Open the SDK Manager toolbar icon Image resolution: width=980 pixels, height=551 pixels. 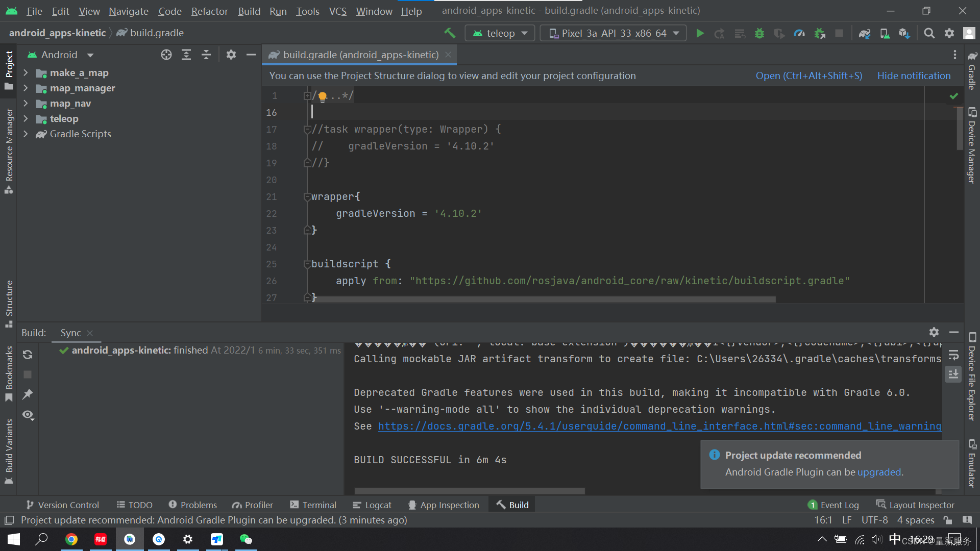pyautogui.click(x=904, y=33)
